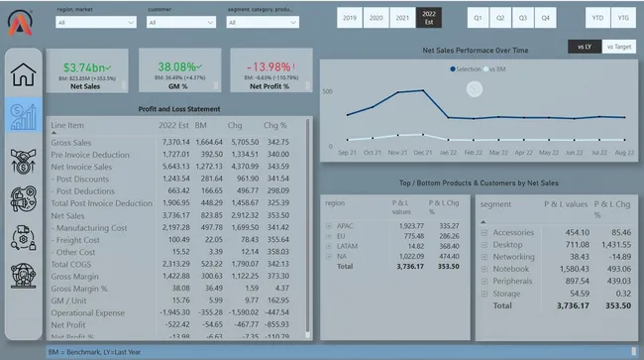
Task: Click the APAC value 1,923.77
Action: coord(411,226)
